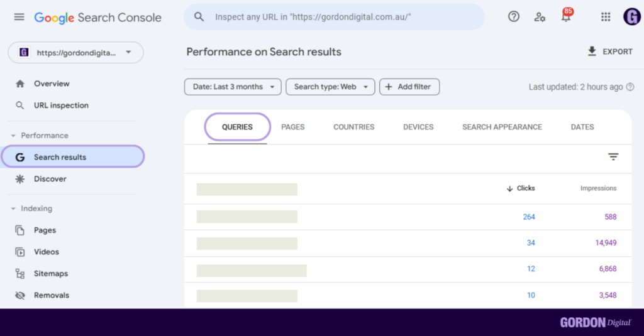Sort by the Clicks column header
The width and height of the screenshot is (644, 336).
pyautogui.click(x=526, y=188)
